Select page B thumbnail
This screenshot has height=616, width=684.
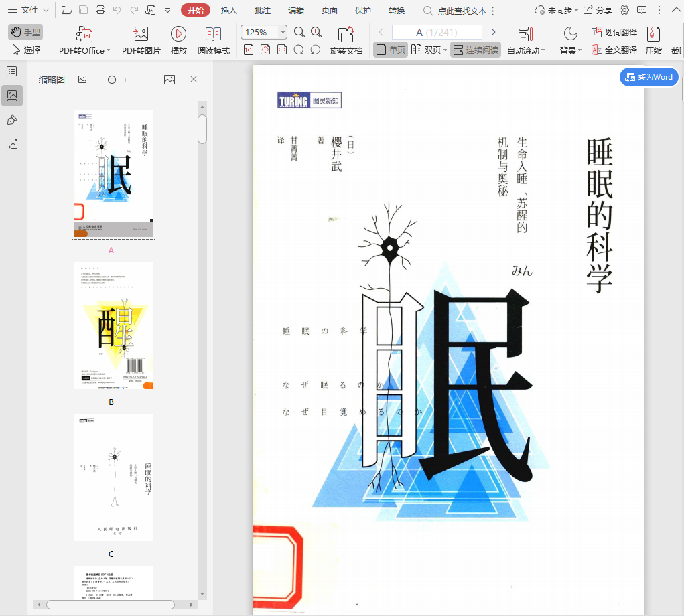click(x=113, y=325)
